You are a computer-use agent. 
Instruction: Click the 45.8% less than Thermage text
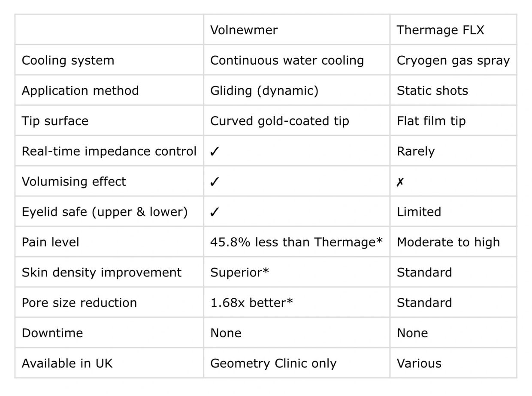click(296, 242)
